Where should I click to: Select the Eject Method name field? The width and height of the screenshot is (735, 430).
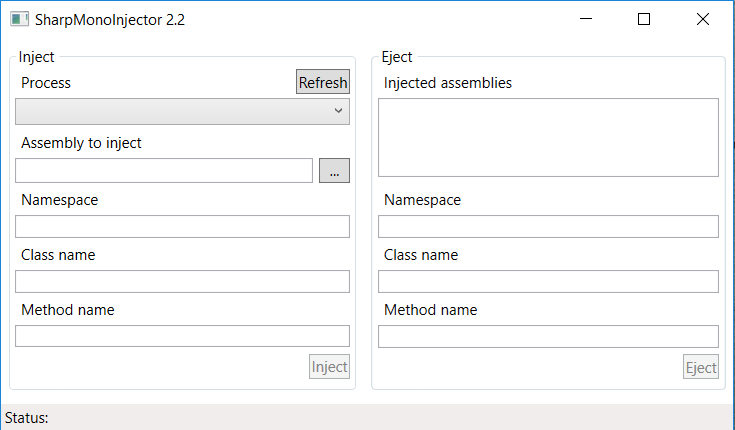pyautogui.click(x=548, y=337)
